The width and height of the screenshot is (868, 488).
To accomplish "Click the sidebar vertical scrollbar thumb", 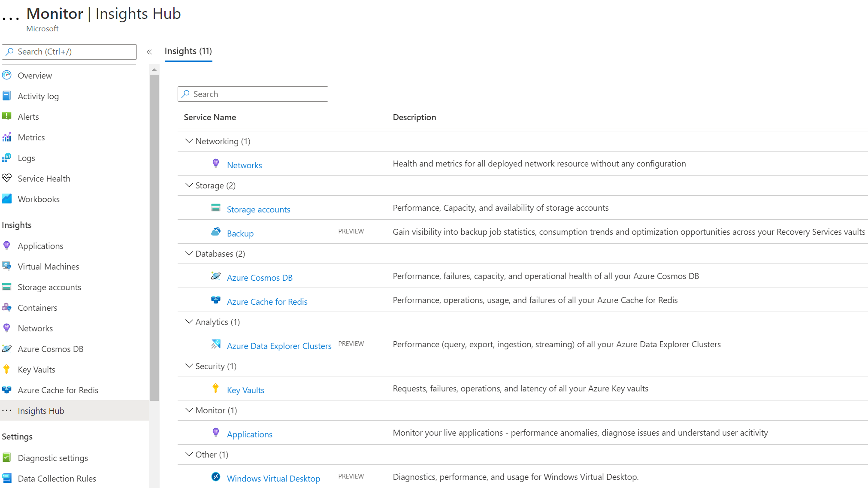I will 154,238.
